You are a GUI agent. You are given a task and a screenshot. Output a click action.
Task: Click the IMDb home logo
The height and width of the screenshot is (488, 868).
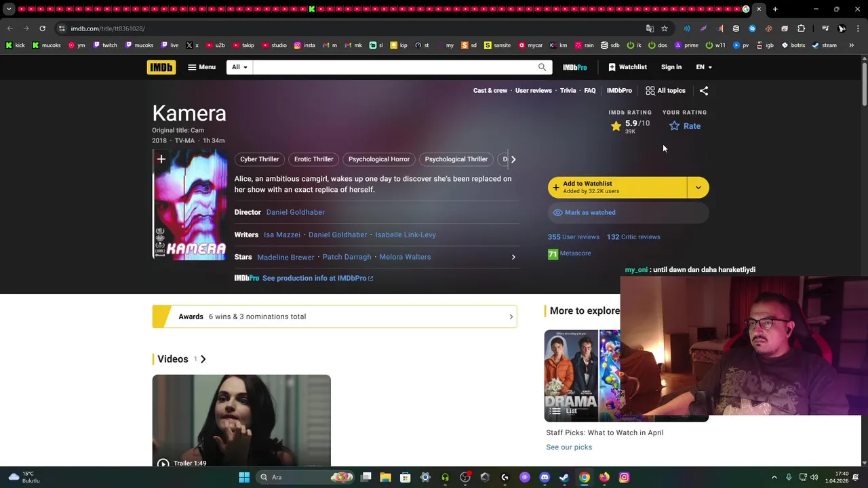pos(161,67)
